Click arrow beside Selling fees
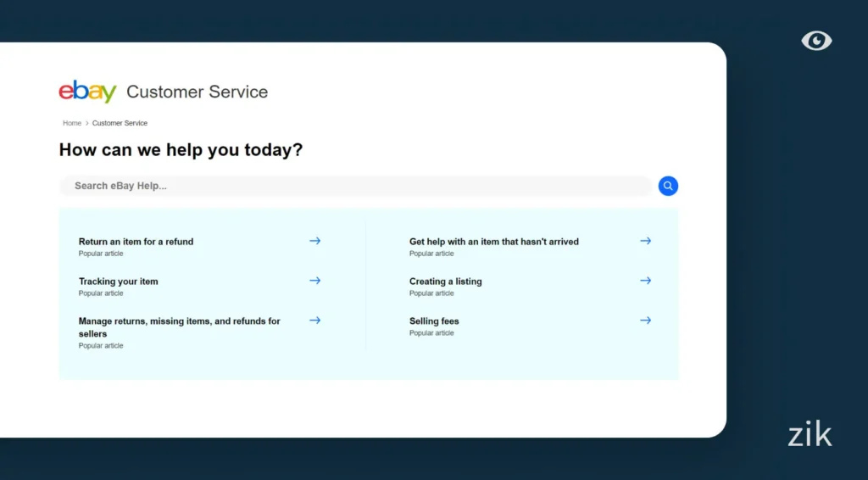Viewport: 868px width, 480px height. click(645, 321)
